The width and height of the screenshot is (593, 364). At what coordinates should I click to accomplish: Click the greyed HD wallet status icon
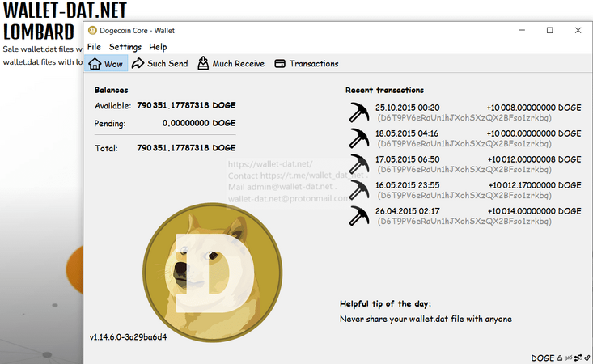tap(569, 358)
